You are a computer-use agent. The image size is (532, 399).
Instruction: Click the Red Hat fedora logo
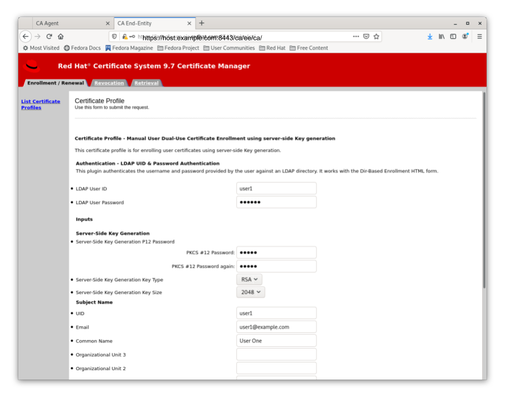[32, 66]
